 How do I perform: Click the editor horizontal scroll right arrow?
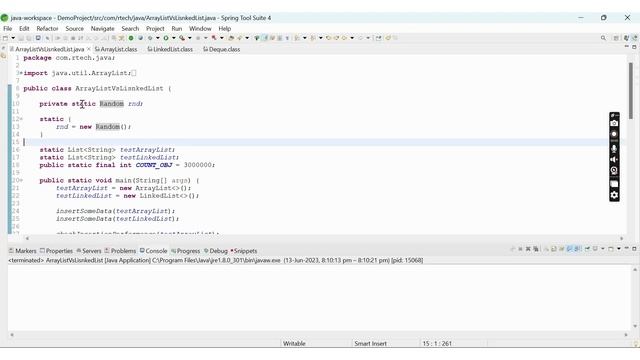point(622,238)
